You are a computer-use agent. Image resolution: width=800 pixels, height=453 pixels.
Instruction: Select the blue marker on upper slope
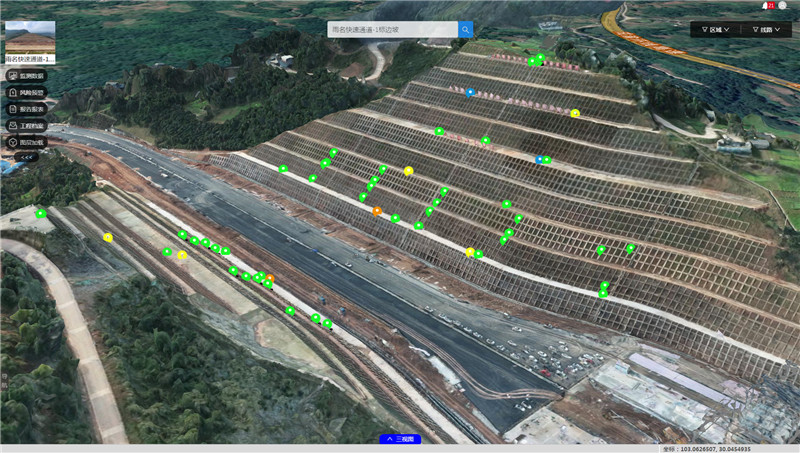click(x=470, y=92)
